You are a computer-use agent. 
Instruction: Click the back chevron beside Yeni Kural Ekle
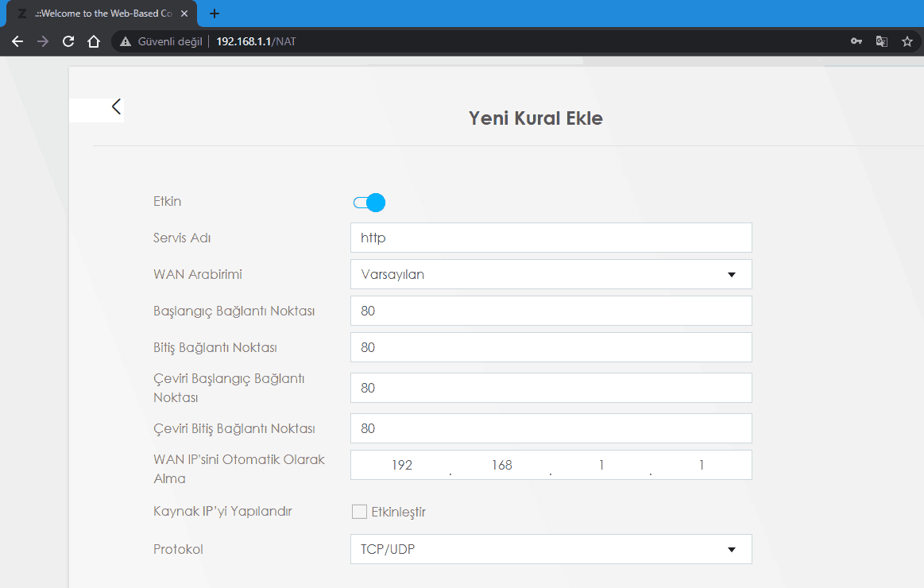tap(116, 106)
